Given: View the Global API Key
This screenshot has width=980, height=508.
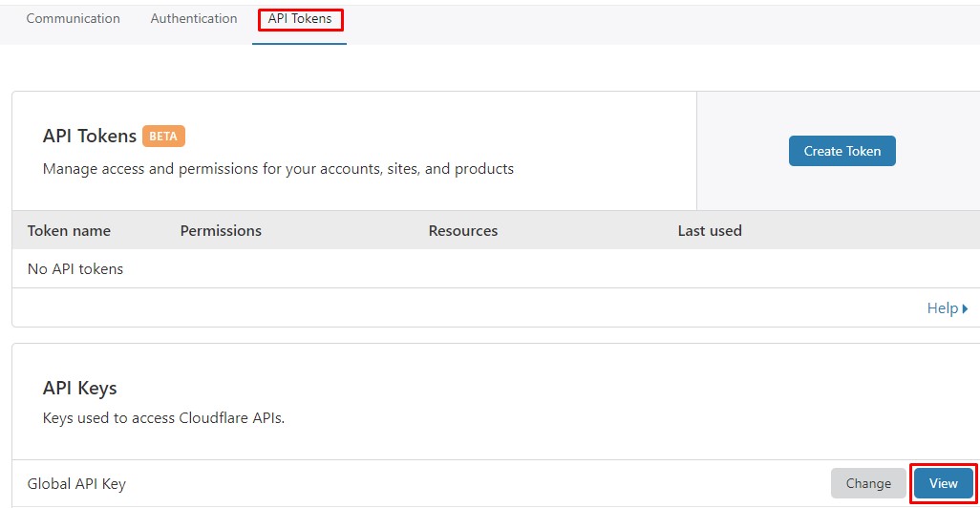Looking at the screenshot, I should click(943, 483).
